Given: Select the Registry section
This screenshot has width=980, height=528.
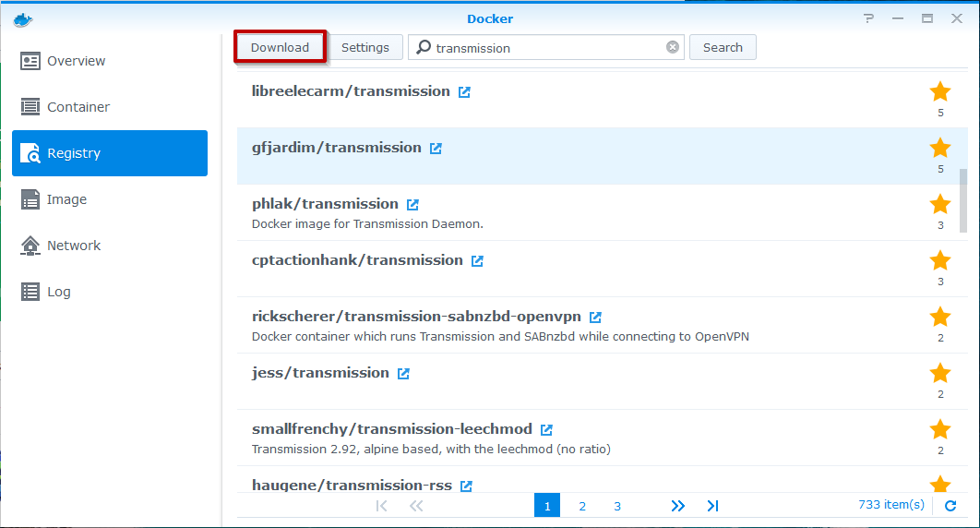Looking at the screenshot, I should click(110, 153).
